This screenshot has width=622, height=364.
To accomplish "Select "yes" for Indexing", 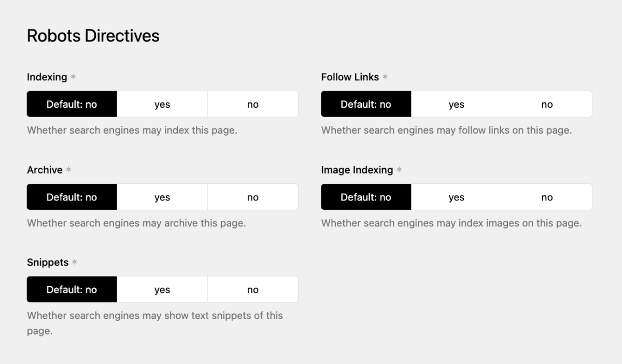I will click(162, 104).
